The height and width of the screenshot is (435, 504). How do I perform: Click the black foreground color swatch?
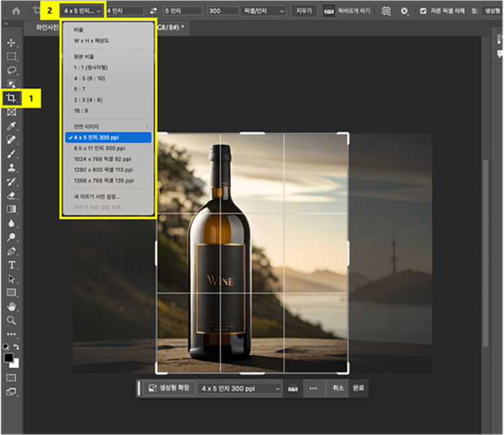click(9, 358)
